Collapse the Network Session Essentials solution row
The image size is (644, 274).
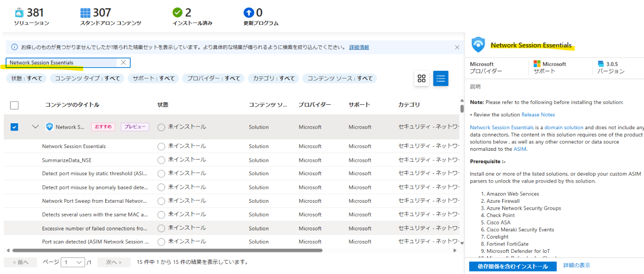pos(35,127)
